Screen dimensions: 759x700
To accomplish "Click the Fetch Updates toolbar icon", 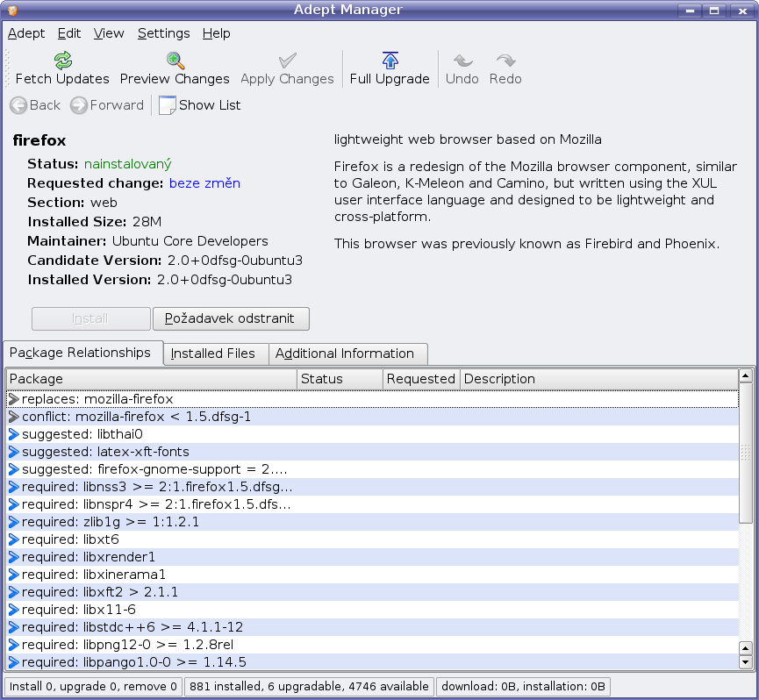I will pos(62,61).
